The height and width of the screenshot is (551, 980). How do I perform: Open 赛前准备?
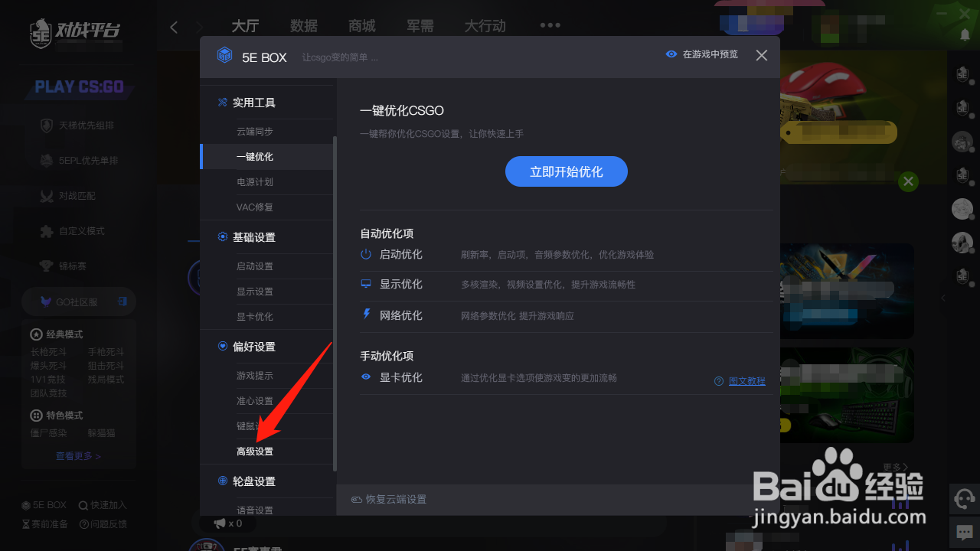44,524
